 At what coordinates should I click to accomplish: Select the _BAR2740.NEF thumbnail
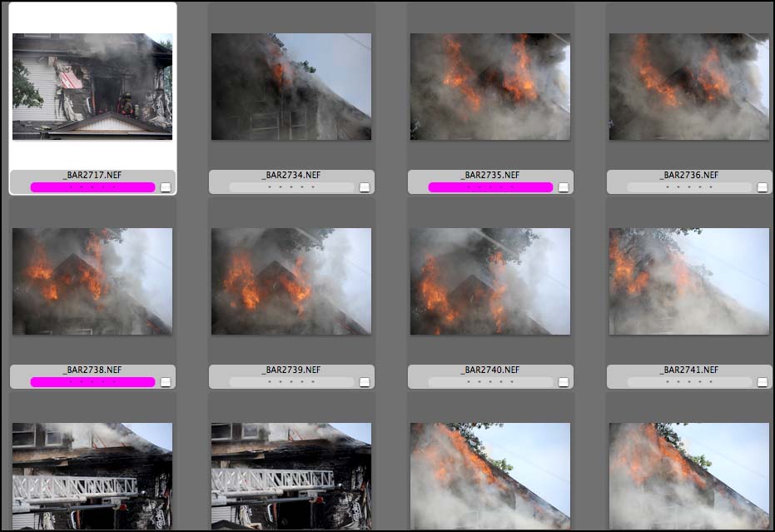point(489,281)
